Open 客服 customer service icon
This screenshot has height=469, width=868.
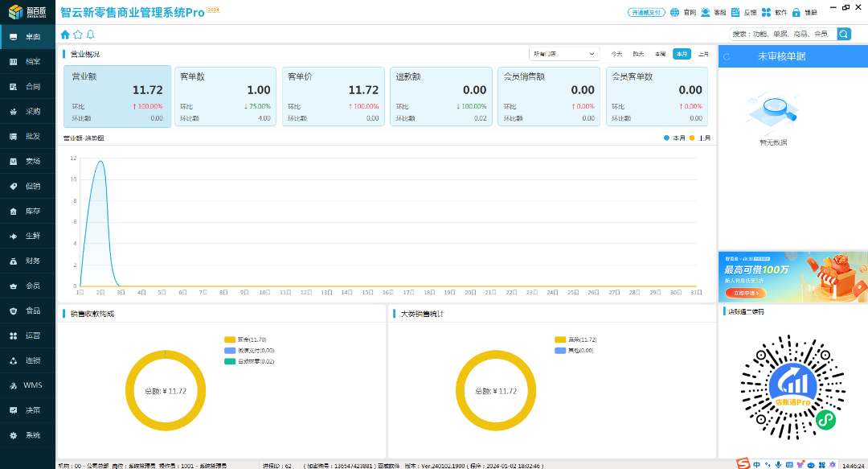click(x=706, y=12)
